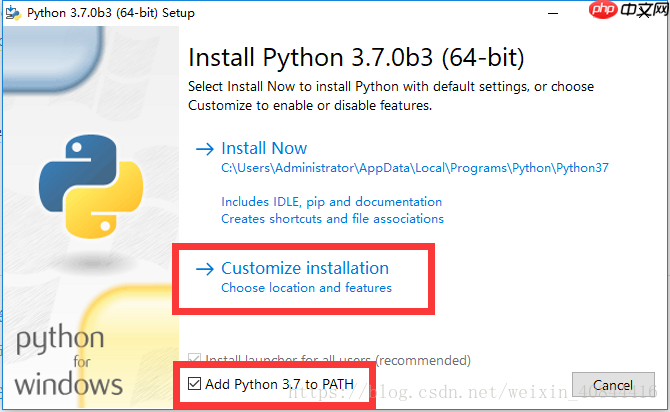Screen dimensions: 670x412
Task: Choose Install Now option
Action: tap(264, 148)
